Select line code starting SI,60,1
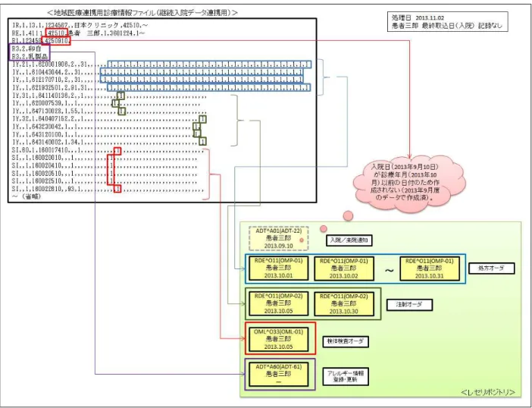Screen dimensions: 532x408 (108, 150)
